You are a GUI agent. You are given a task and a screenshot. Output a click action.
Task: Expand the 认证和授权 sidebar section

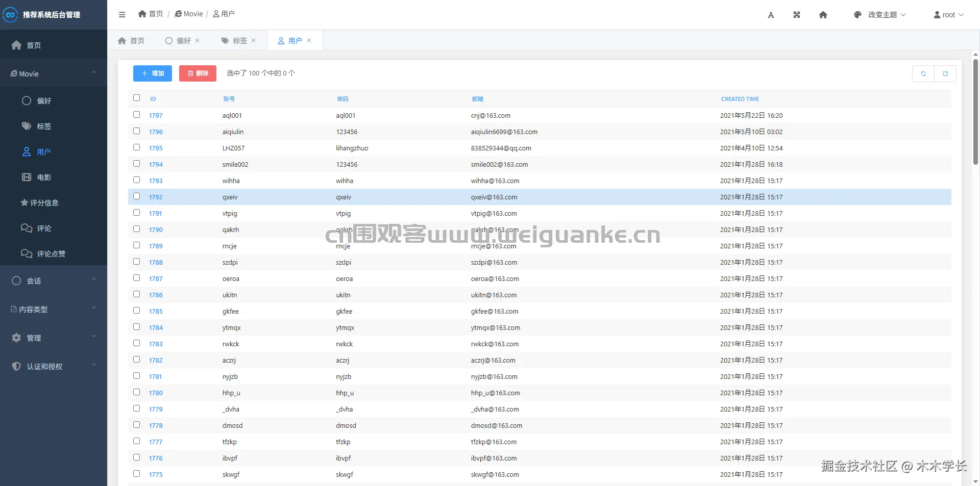pos(54,366)
